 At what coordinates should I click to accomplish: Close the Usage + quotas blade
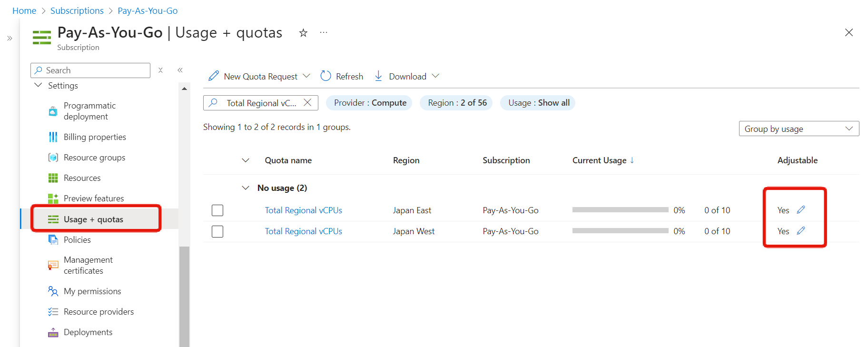pos(849,32)
